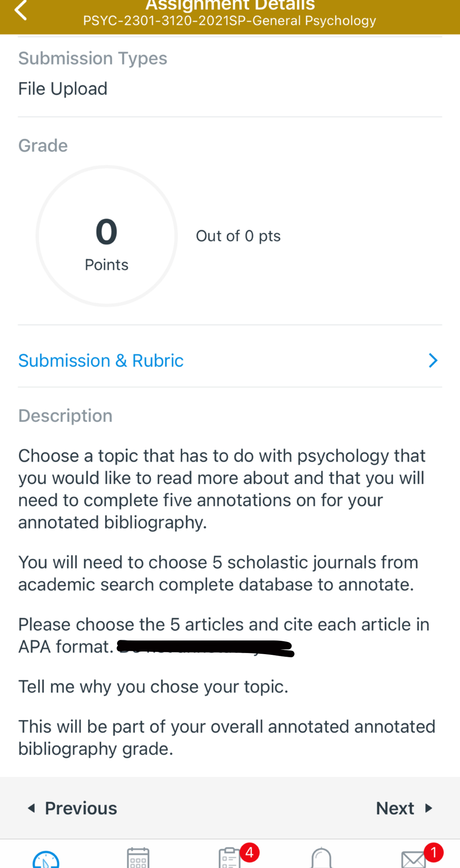Go to the Next assignment
The image size is (460, 868).
click(404, 808)
